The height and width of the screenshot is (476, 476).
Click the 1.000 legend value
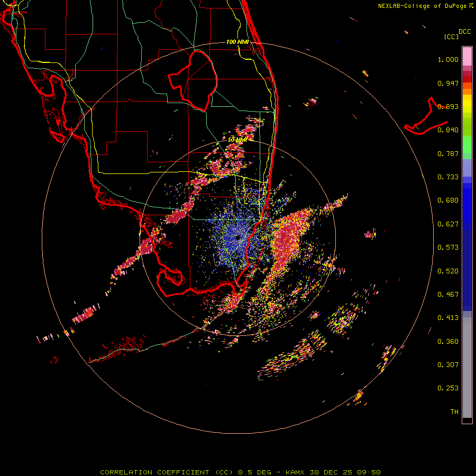point(448,59)
